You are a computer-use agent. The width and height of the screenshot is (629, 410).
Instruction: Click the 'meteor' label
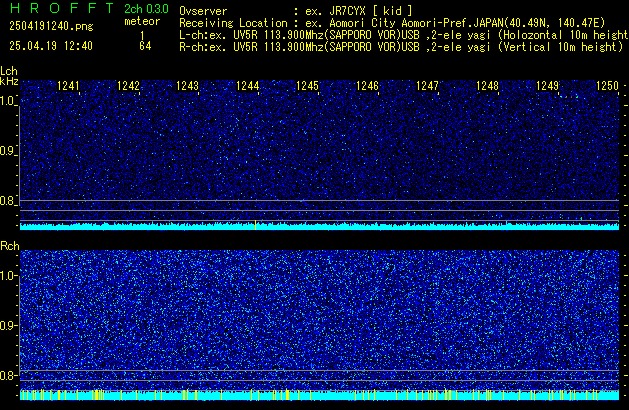click(142, 21)
